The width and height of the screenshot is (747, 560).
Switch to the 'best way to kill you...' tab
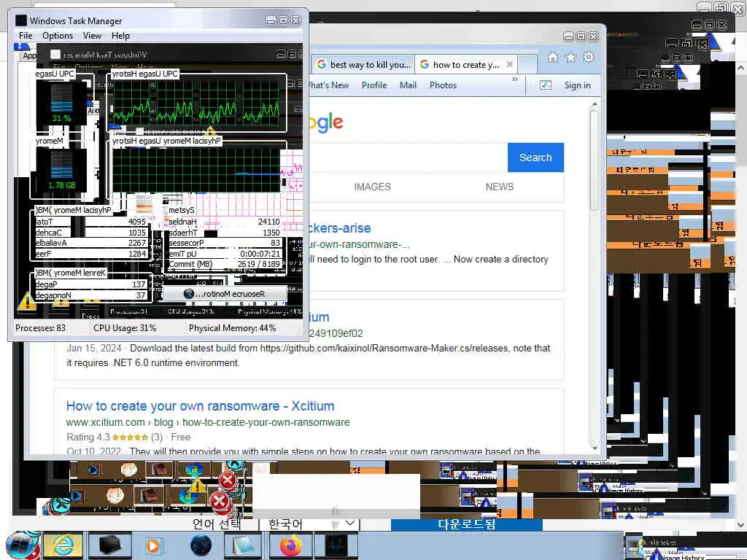pyautogui.click(x=363, y=65)
